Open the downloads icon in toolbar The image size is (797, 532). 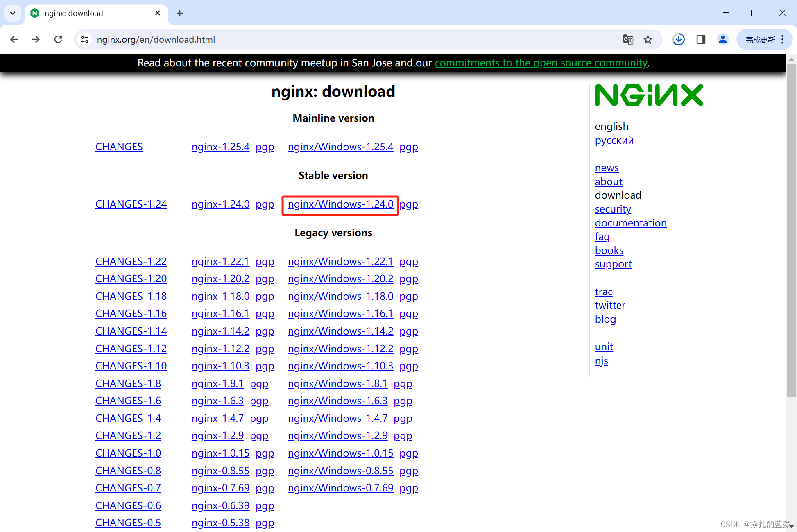679,39
